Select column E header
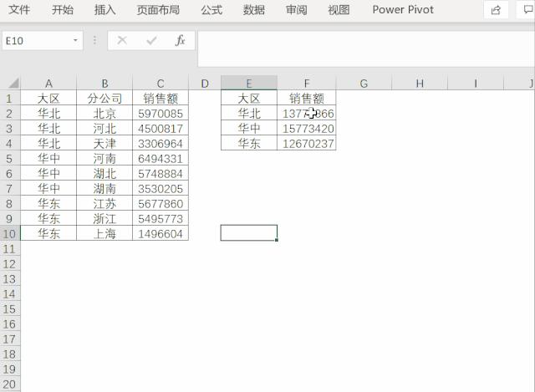 249,84
